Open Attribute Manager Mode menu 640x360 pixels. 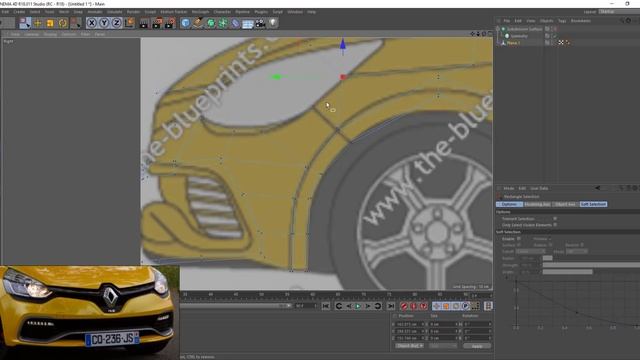(x=509, y=189)
